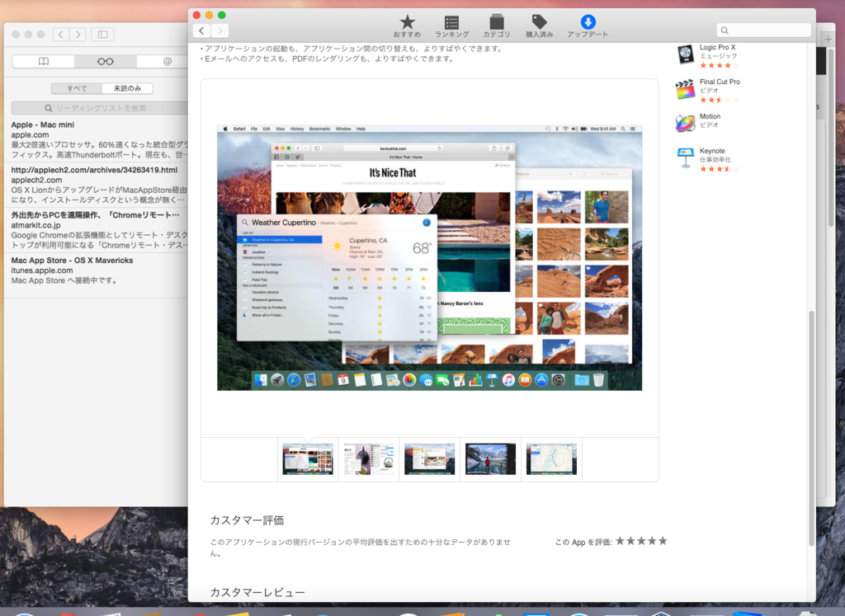
Task: Open the おすすめ (Featured) star tab
Action: pos(407,26)
